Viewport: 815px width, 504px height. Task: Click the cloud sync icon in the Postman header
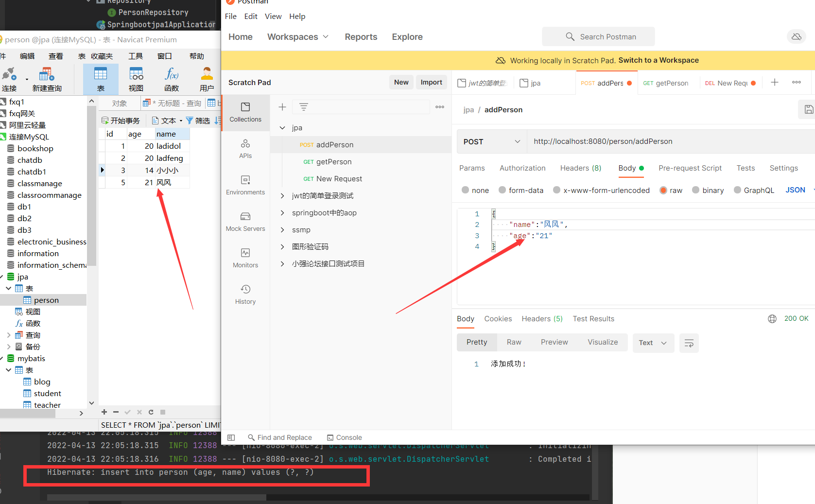coord(797,36)
